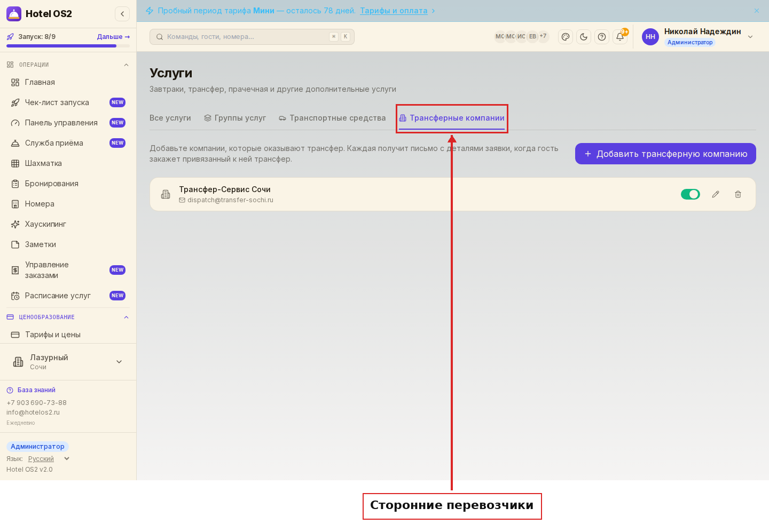Open Тарифы и оплата link
Viewport: 769px width, 532px height.
(x=394, y=11)
